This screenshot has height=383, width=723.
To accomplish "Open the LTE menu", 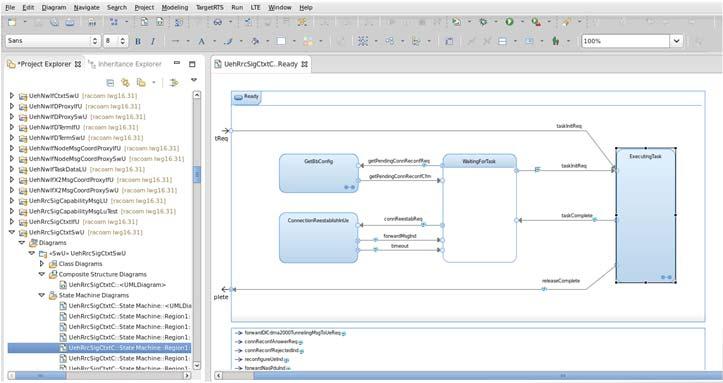I will 255,7.
